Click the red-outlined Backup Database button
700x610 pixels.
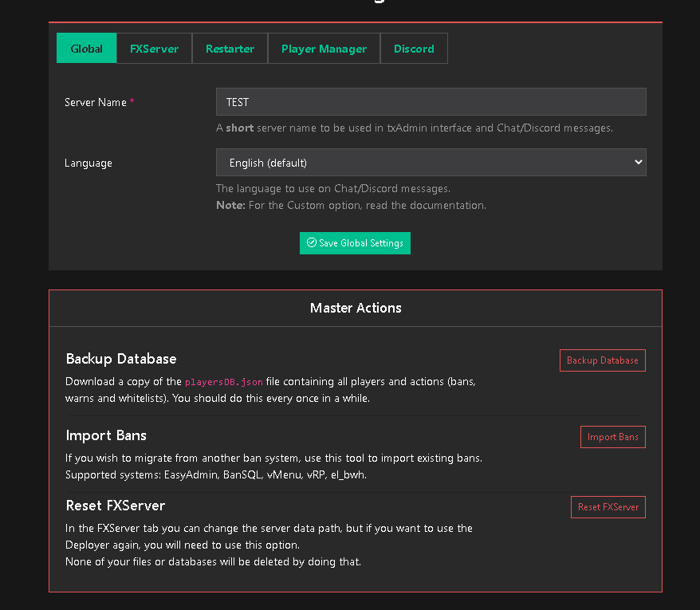(x=602, y=360)
